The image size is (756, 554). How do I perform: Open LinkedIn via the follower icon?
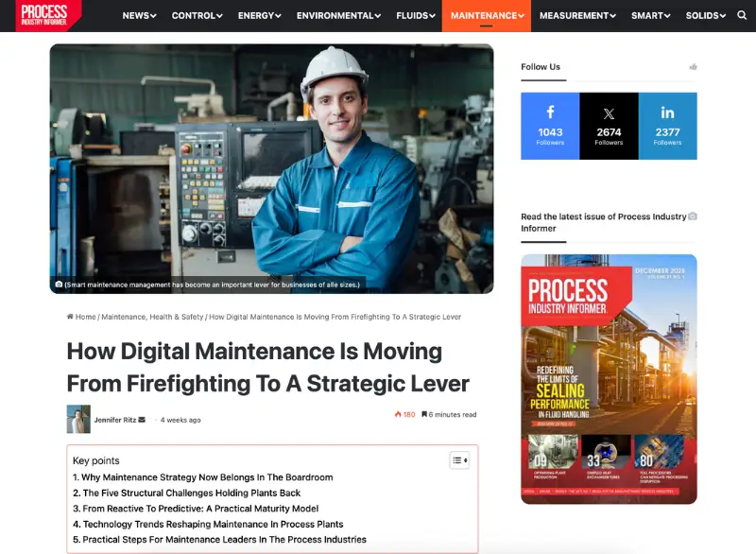point(668,113)
